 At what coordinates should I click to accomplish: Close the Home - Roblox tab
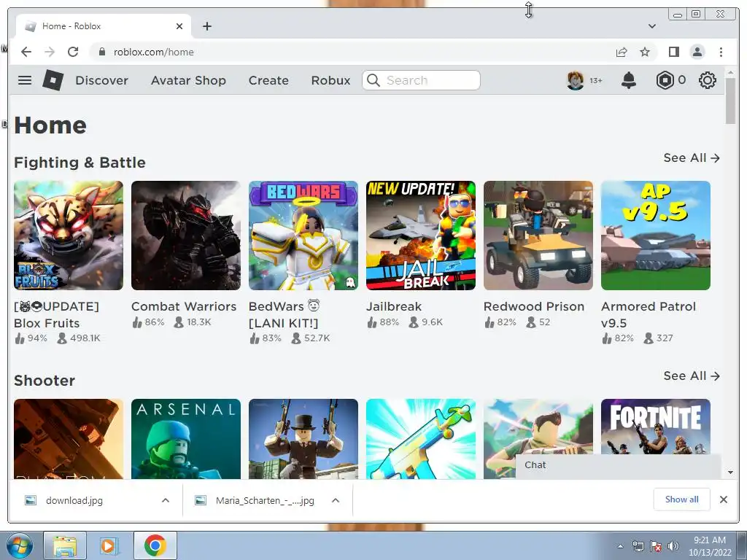point(179,26)
